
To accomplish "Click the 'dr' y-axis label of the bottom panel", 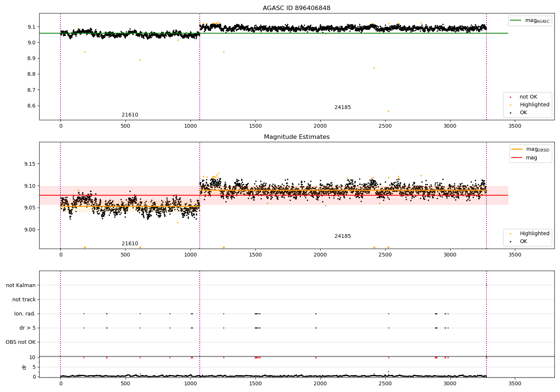I will 24,367.
